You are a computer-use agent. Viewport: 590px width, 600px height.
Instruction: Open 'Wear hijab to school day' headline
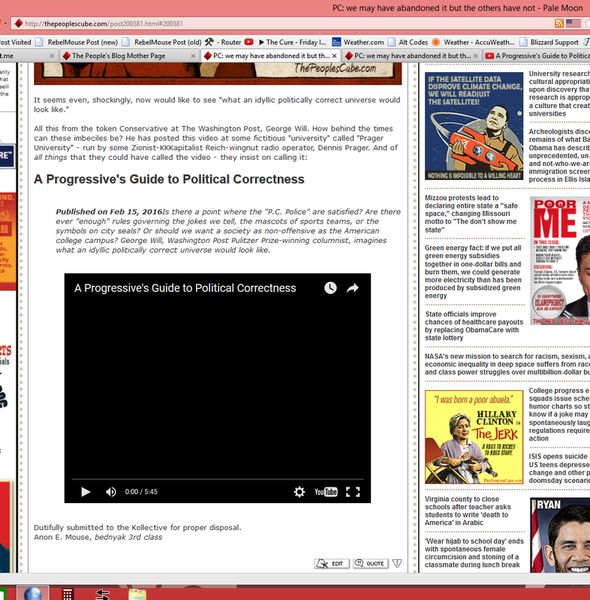coord(474,553)
